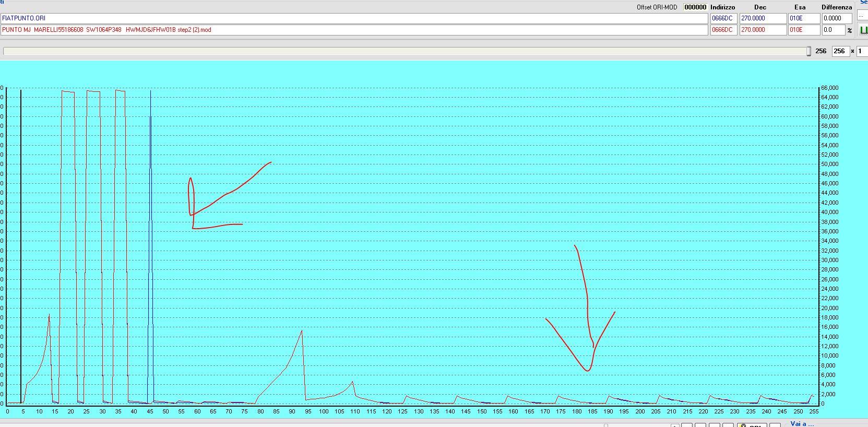
Task: Click the MOD Dec value in red
Action: coord(762,30)
